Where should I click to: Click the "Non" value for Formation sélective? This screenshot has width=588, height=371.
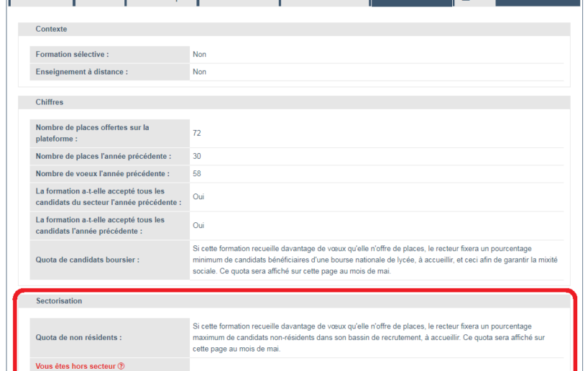coord(199,54)
